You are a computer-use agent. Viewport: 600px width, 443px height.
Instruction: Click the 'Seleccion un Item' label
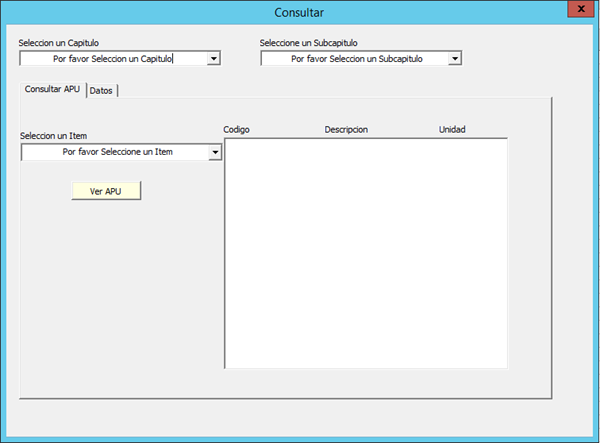tap(54, 136)
